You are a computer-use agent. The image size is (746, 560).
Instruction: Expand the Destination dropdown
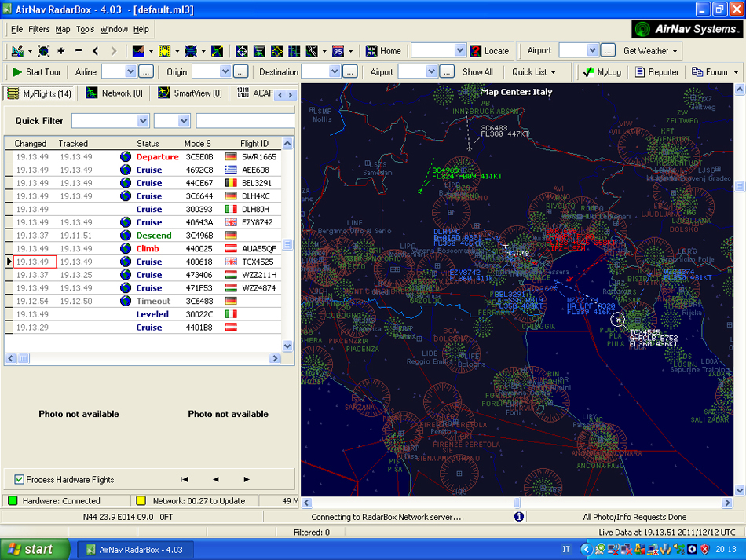click(335, 71)
